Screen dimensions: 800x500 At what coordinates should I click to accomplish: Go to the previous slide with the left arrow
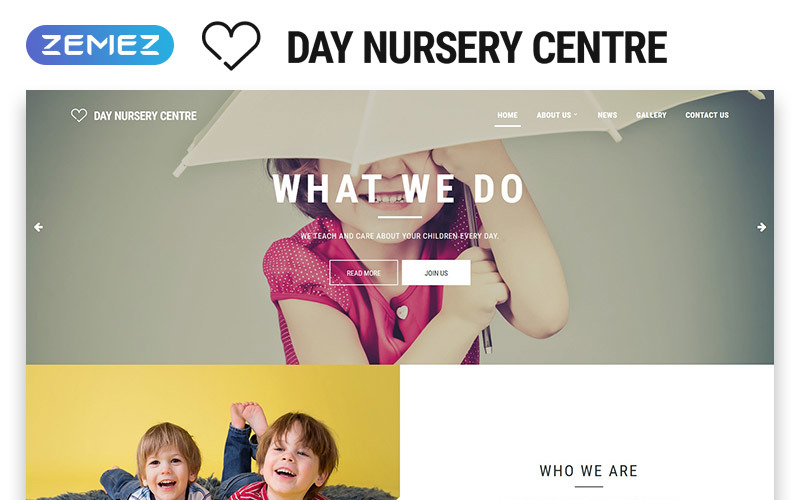[38, 227]
